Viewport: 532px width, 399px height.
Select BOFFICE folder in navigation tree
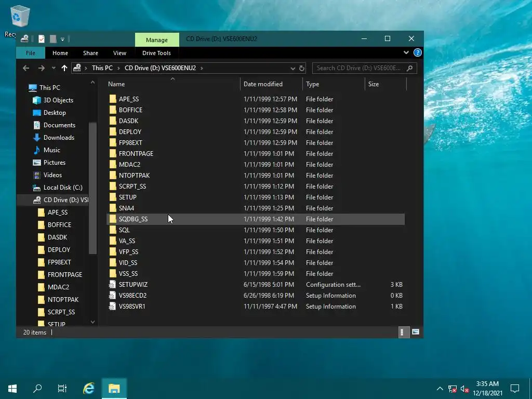click(59, 224)
